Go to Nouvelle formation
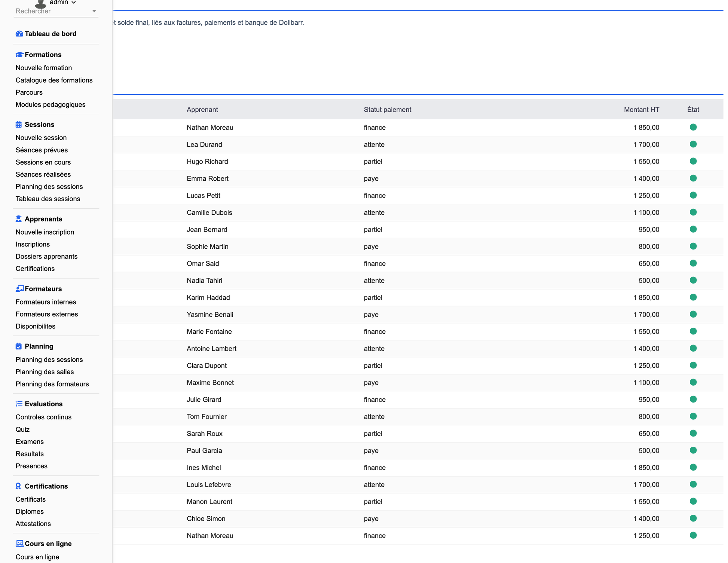This screenshot has height=563, width=728. tap(44, 68)
